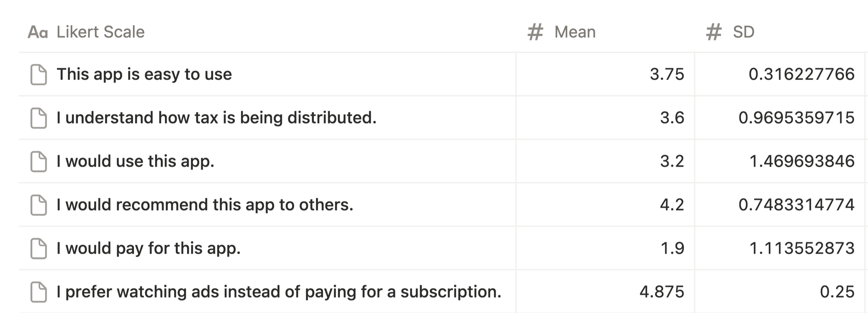Select the page icon next to 'I would use this app'
Viewport: 868px width, 313px height.
click(x=39, y=161)
